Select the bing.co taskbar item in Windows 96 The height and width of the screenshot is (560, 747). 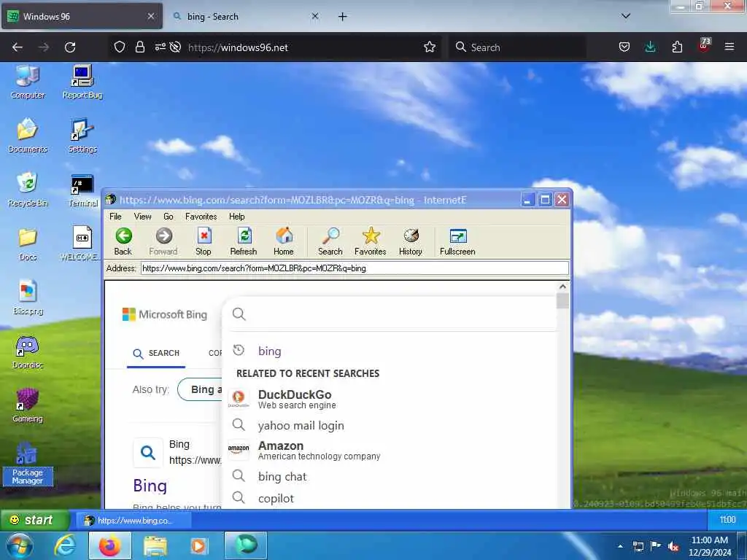[133, 521]
